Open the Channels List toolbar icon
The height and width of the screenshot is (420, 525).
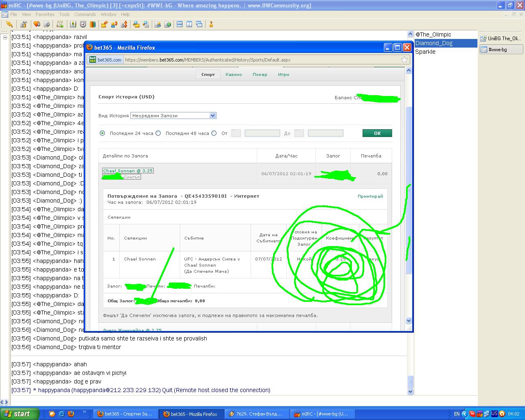point(47,24)
